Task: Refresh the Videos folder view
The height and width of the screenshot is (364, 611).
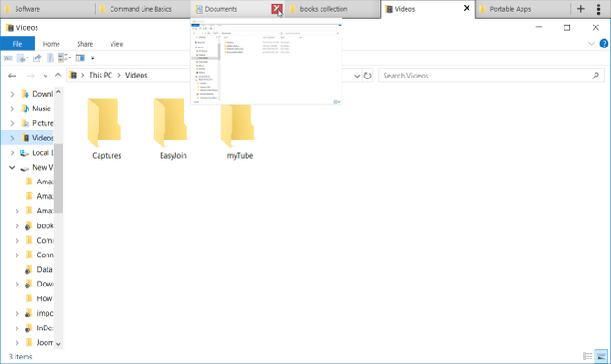Action: 367,76
